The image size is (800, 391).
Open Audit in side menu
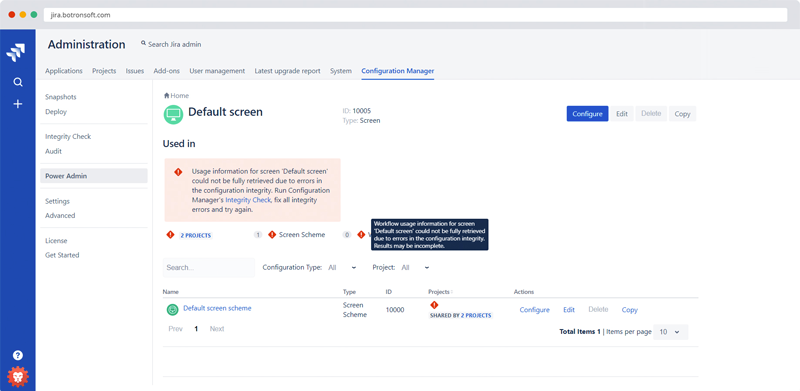[54, 152]
